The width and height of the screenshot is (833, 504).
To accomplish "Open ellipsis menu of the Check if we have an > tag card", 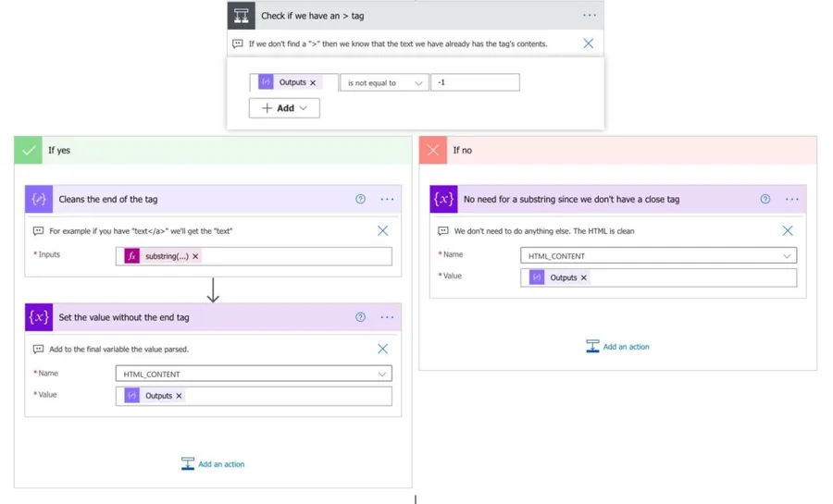I will (590, 16).
